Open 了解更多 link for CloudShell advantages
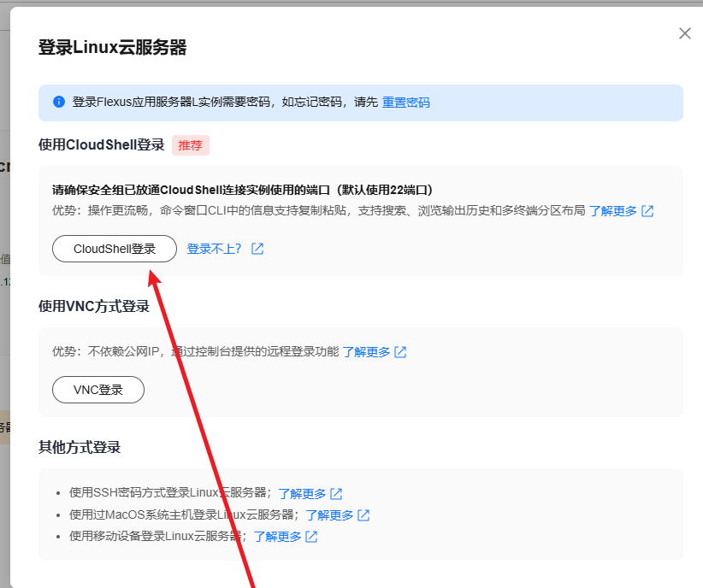The width and height of the screenshot is (703, 588). coord(613,210)
